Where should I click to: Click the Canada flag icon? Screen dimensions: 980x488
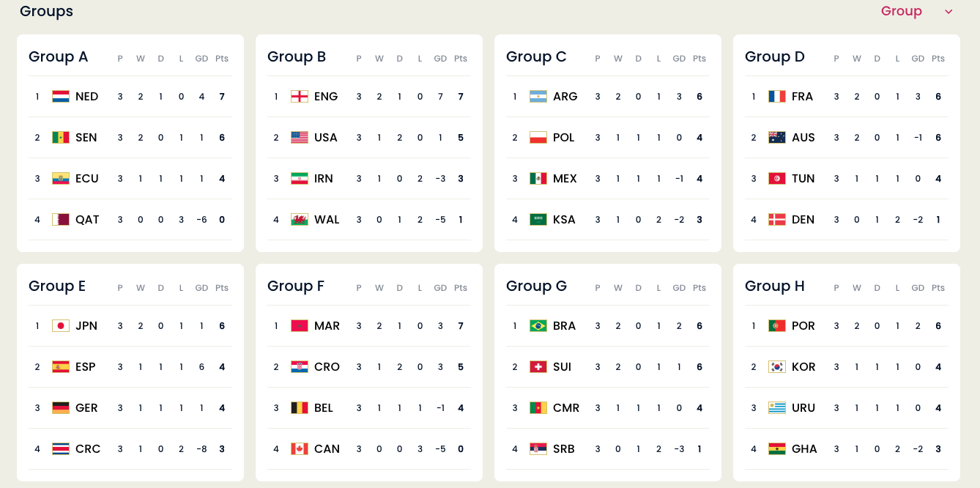coord(300,449)
